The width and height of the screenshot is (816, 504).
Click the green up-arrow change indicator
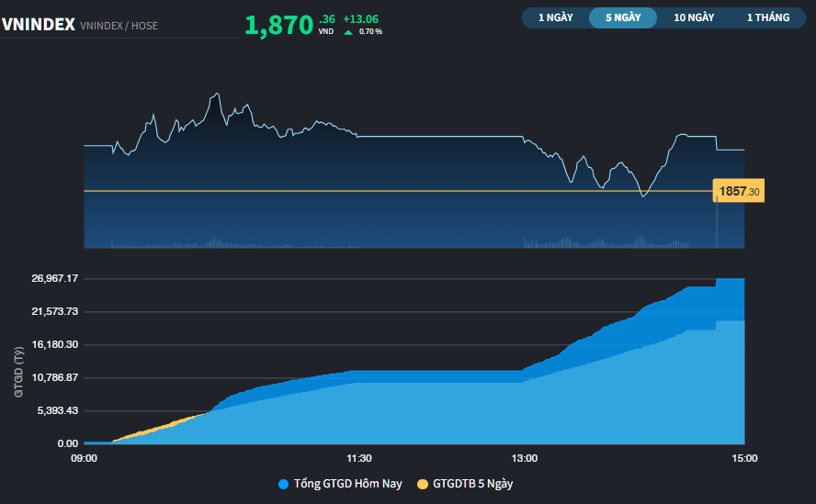348,32
